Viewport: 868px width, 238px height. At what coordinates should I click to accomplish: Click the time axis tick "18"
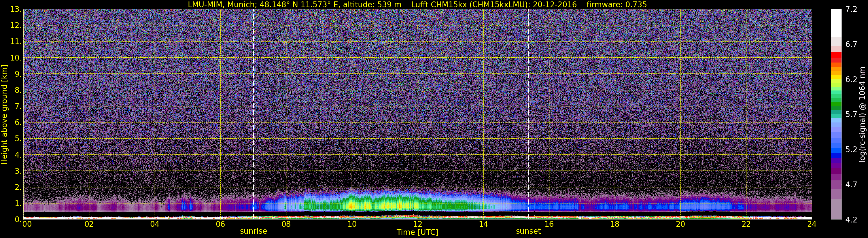pos(614,224)
